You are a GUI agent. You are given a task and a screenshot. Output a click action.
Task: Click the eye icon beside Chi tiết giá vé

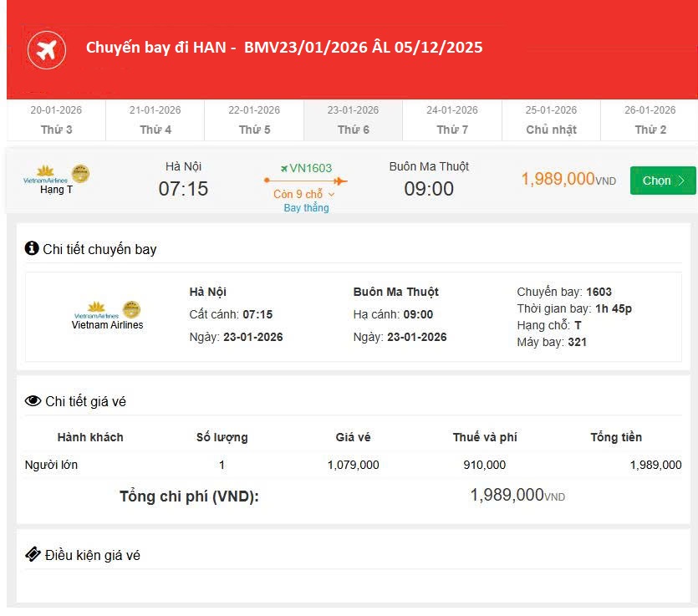click(33, 401)
